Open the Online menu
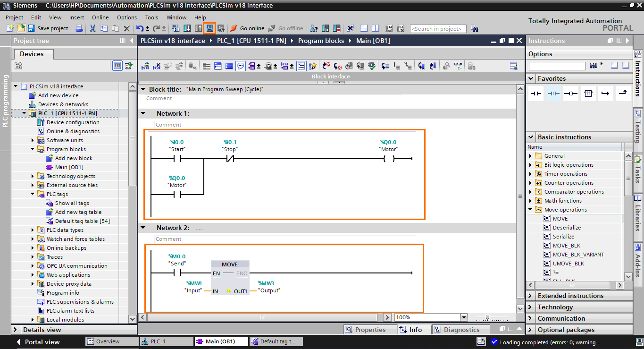Screen dimensions: 644x349 pos(100,17)
